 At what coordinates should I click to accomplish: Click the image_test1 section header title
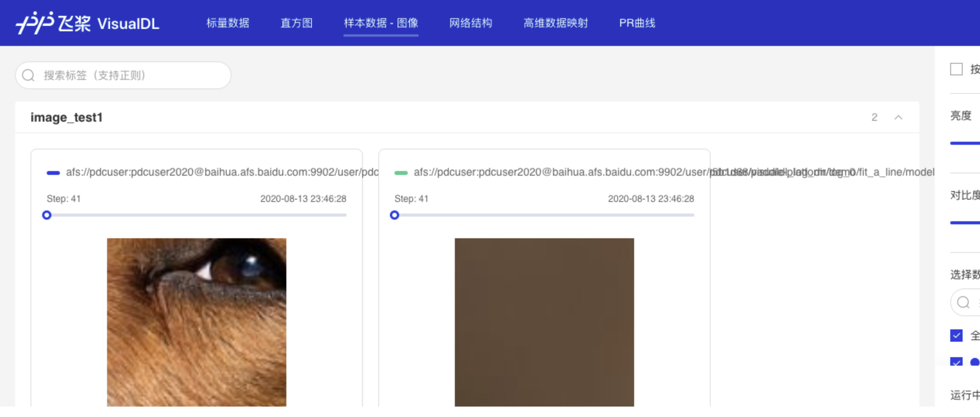[66, 117]
